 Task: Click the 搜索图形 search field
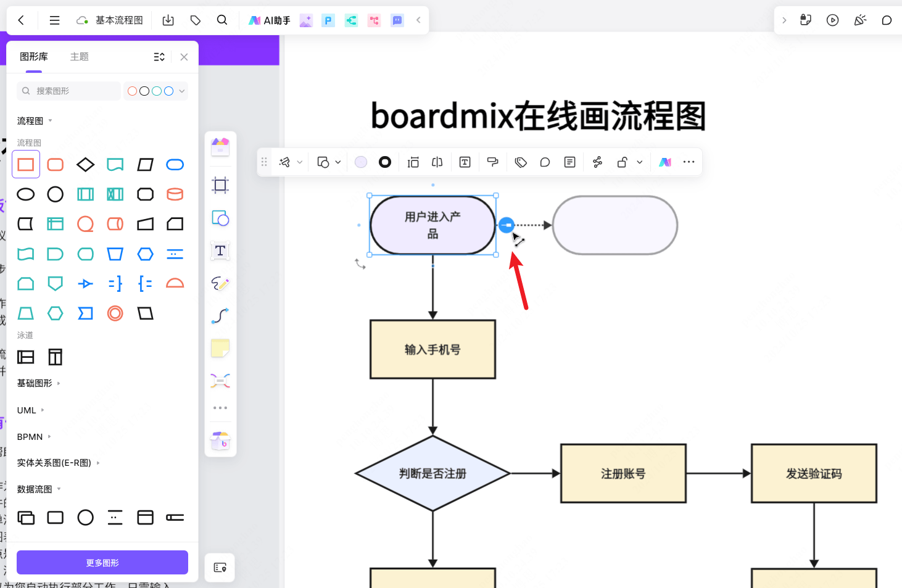pos(68,91)
